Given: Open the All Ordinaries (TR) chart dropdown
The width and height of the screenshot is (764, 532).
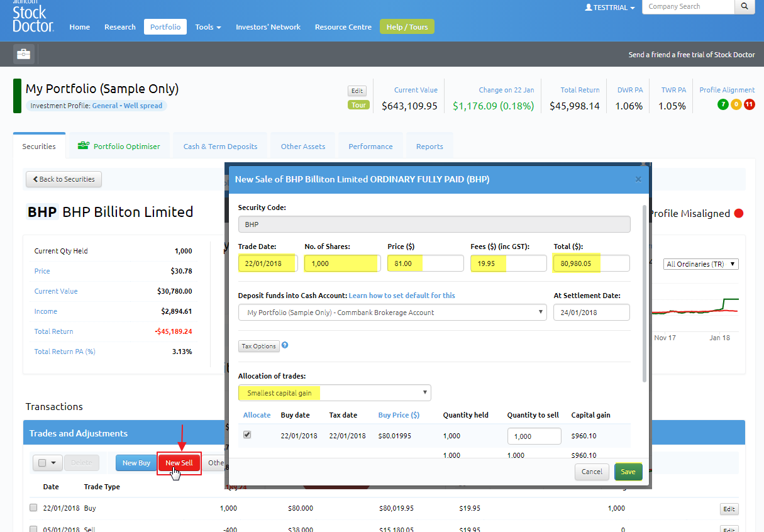Looking at the screenshot, I should (x=701, y=264).
